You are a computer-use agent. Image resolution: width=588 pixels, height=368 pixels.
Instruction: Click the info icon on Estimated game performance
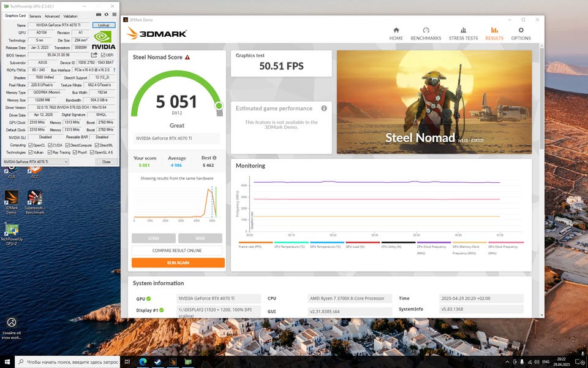point(324,108)
